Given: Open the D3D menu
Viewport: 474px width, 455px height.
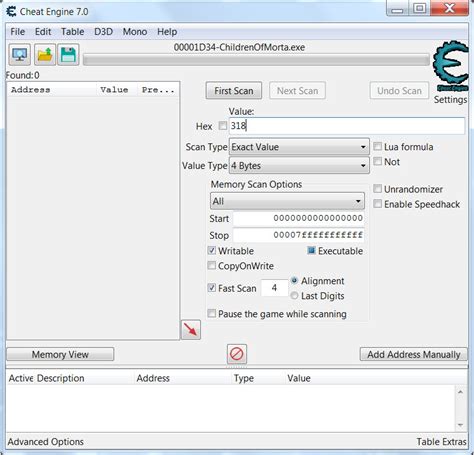Looking at the screenshot, I should point(103,32).
